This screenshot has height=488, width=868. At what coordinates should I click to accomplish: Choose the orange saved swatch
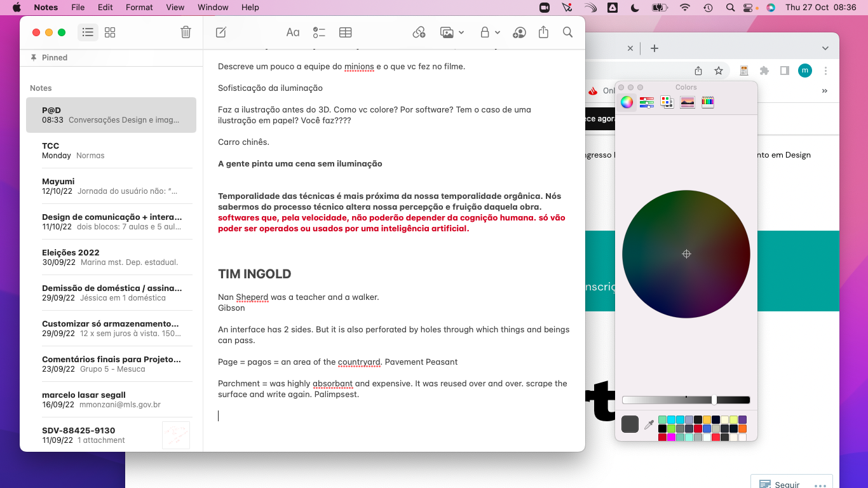742,428
